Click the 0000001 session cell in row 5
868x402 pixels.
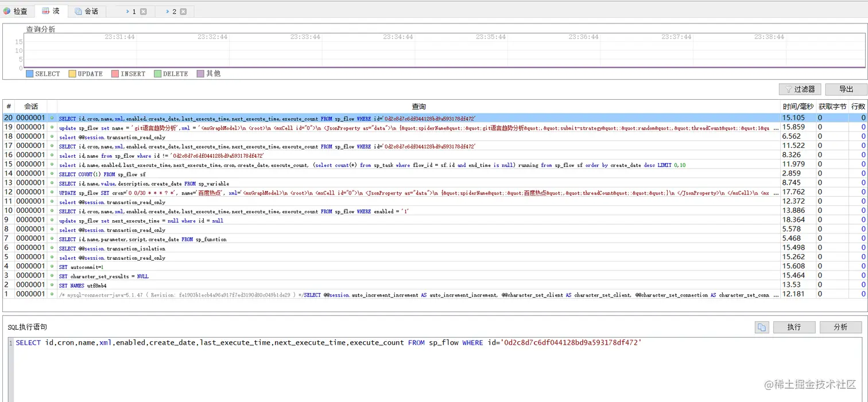click(x=30, y=257)
